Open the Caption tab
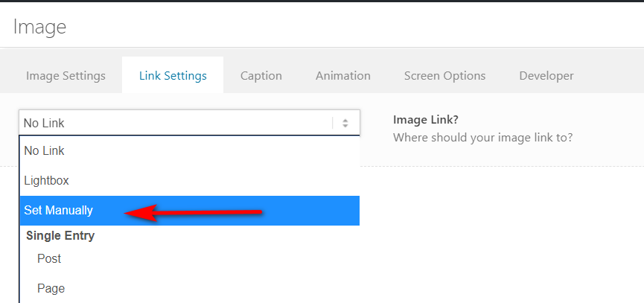 261,75
